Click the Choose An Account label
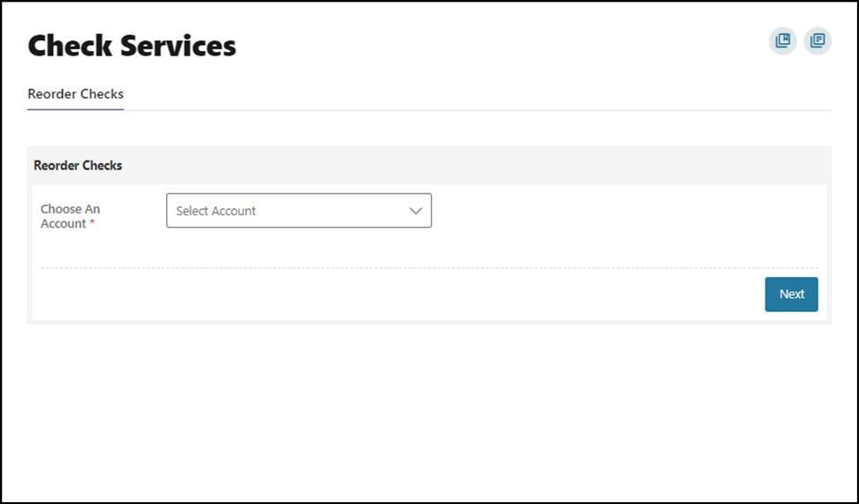 (70, 216)
